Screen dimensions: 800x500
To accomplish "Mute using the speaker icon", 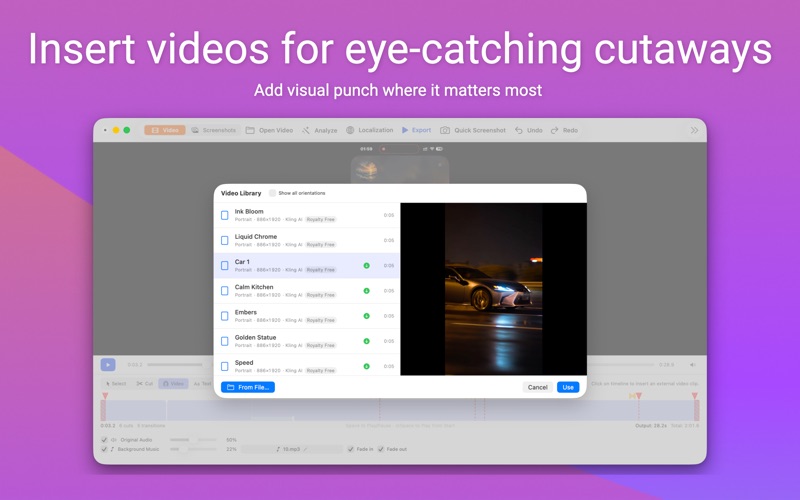I will pos(692,365).
